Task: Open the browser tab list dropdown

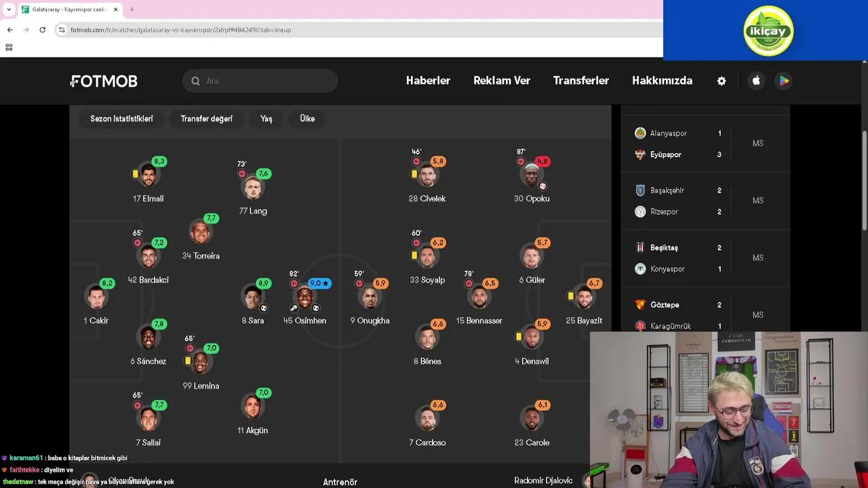Action: coord(9,9)
